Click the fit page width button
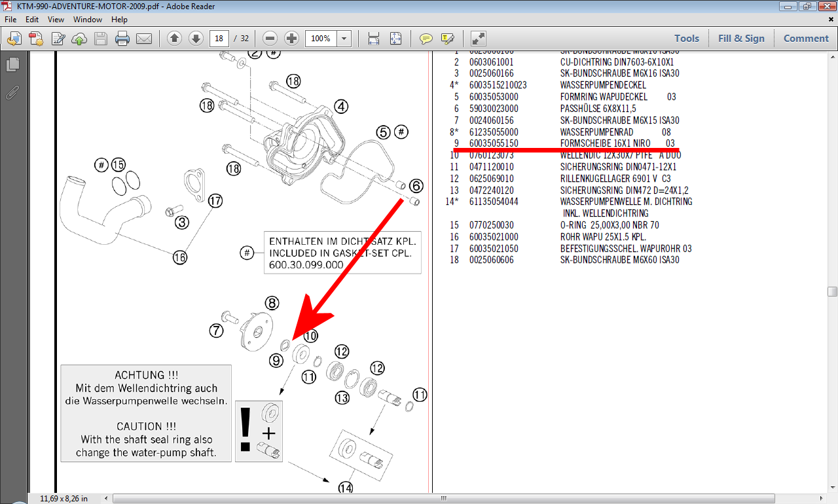 click(x=374, y=39)
